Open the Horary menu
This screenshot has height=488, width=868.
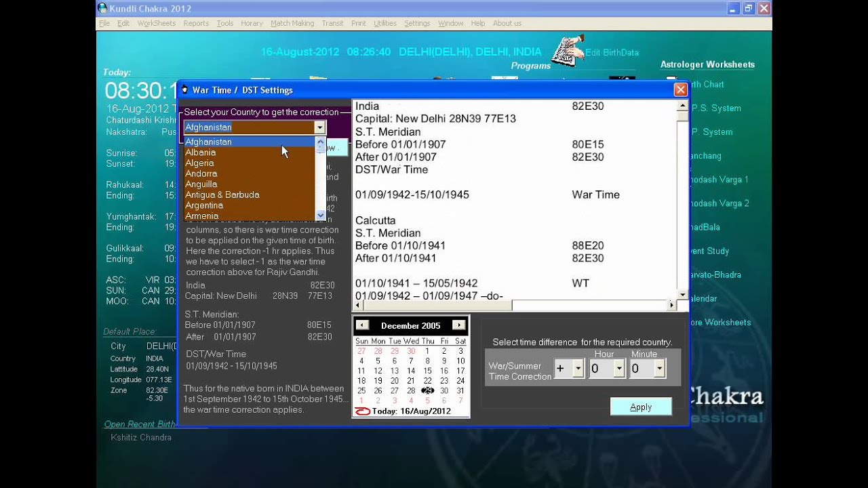(x=252, y=23)
